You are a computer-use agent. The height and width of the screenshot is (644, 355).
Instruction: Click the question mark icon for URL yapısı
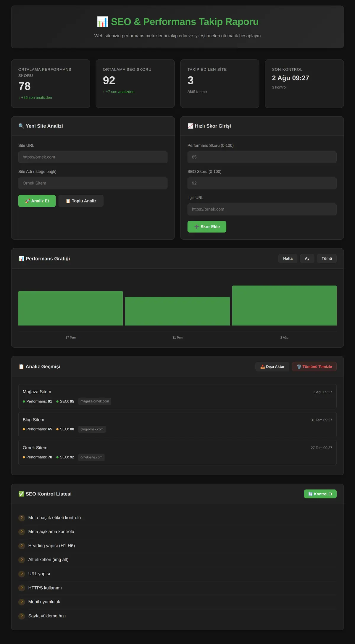(x=22, y=574)
